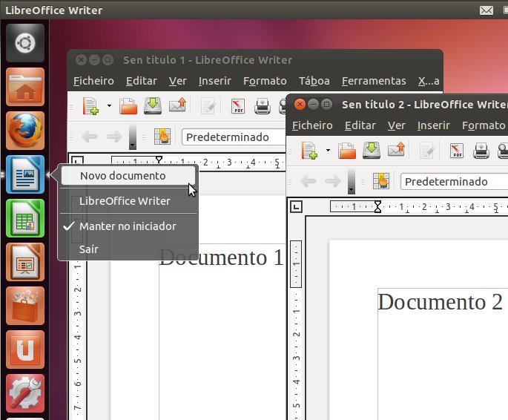The width and height of the screenshot is (508, 420).
Task: Click Open folder icon in Sen título 2
Action: [x=346, y=151]
